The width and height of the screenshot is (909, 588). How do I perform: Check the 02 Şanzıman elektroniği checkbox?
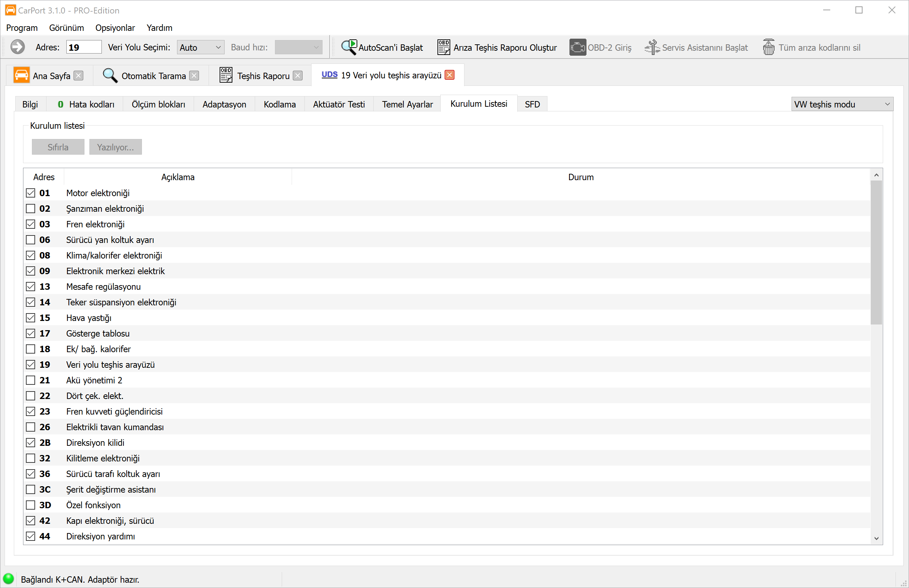(31, 209)
